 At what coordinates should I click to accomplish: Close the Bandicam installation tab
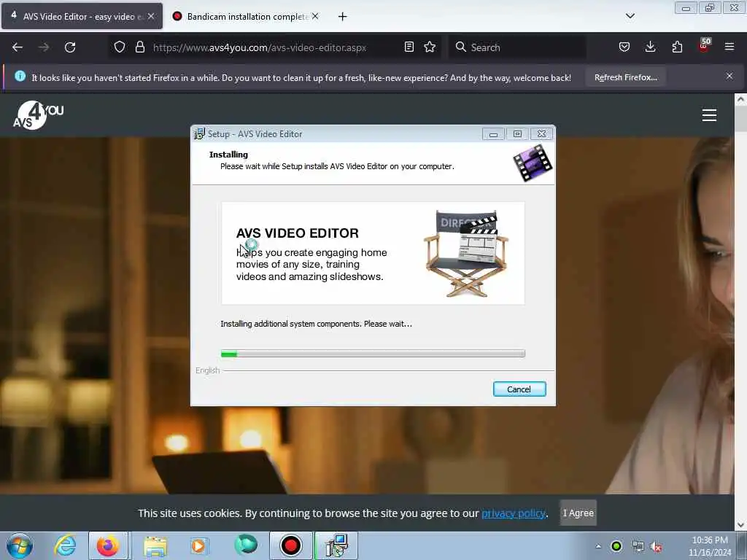click(315, 17)
